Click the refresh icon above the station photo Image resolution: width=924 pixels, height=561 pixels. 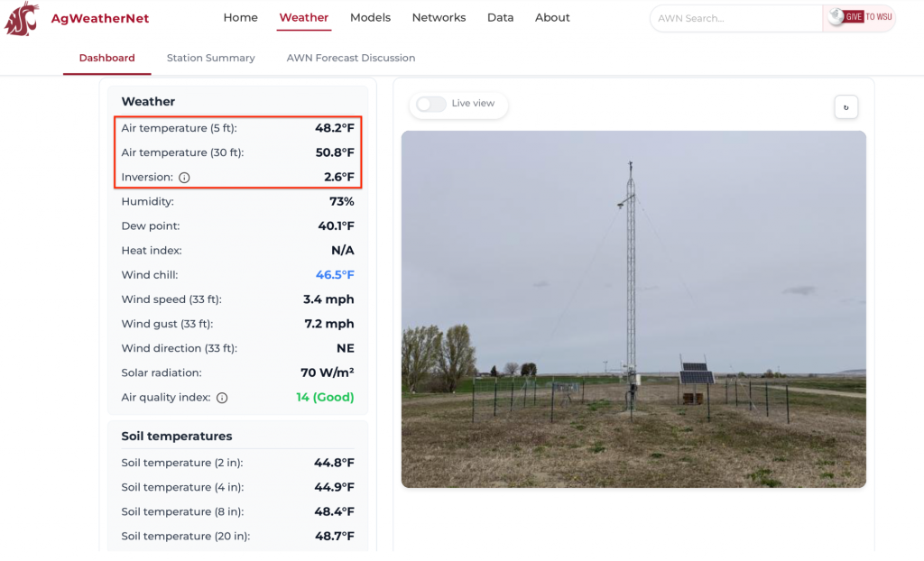pos(845,106)
